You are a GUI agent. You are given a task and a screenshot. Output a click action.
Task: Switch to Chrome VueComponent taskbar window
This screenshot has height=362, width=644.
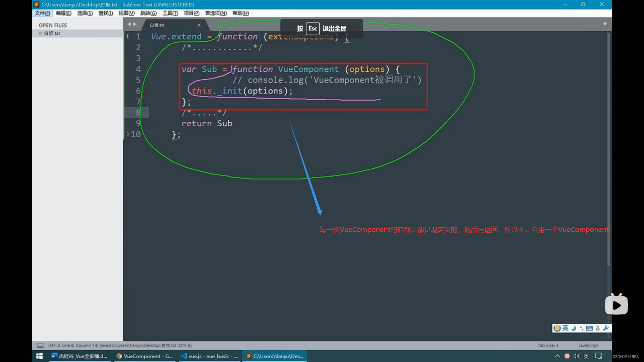(x=145, y=356)
